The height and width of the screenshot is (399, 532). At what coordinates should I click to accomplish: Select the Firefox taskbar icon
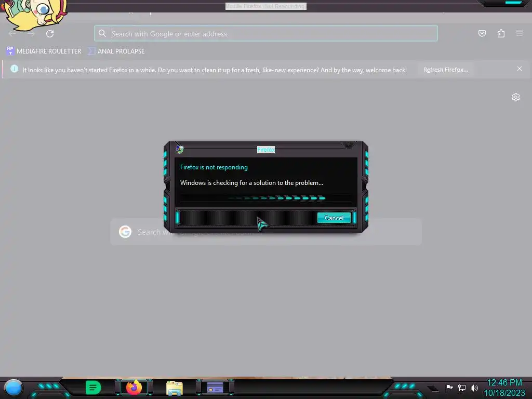click(134, 388)
